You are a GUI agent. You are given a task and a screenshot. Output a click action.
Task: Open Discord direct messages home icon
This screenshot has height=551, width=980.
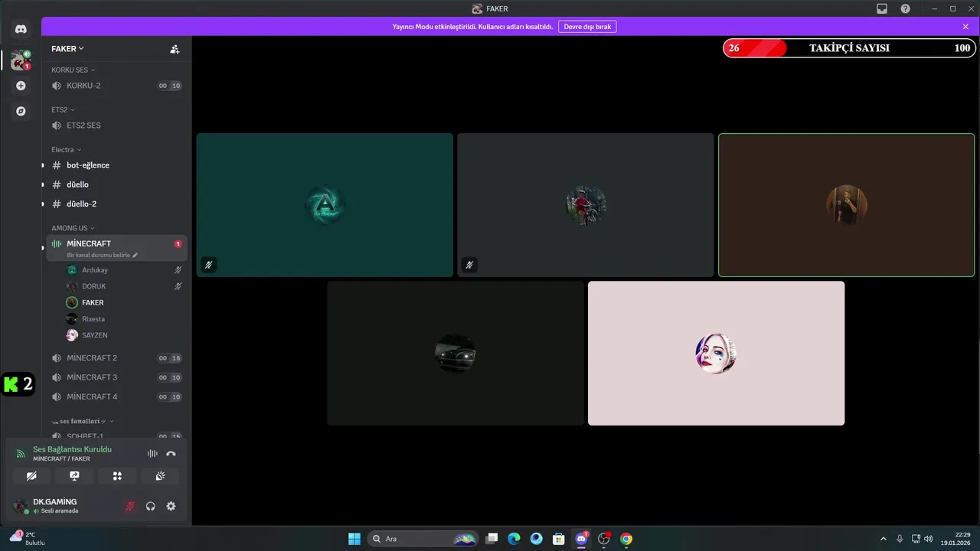tap(21, 29)
